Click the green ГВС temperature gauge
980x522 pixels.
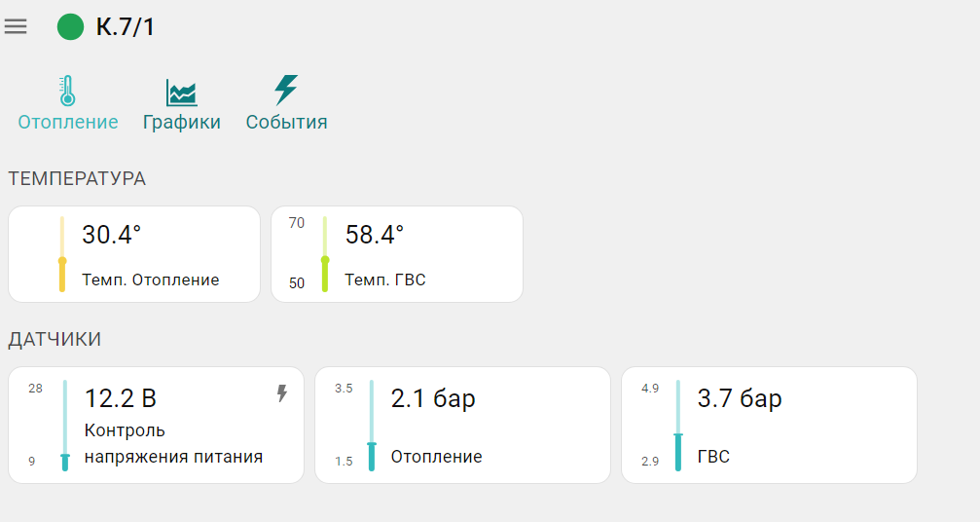point(325,254)
